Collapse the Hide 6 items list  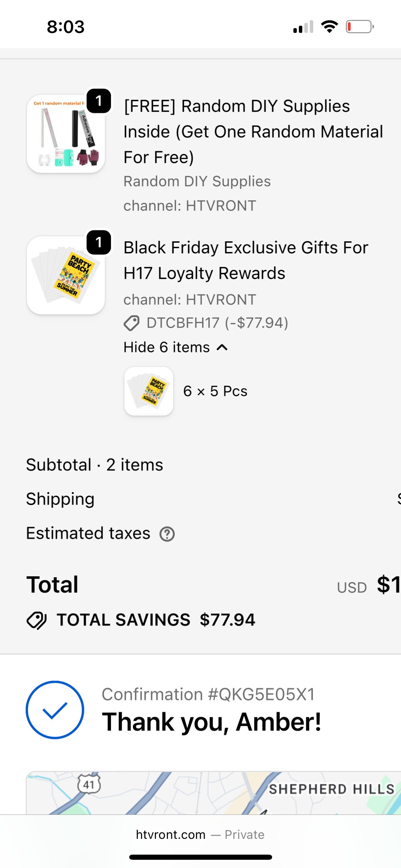(167, 347)
